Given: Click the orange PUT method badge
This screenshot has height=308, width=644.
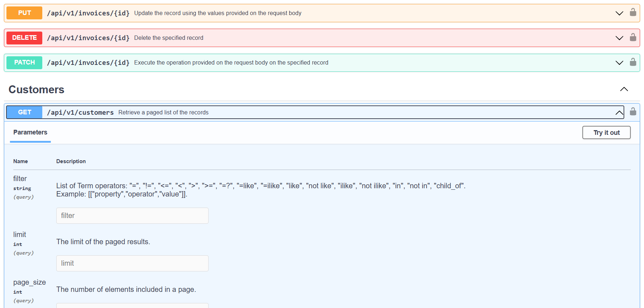Looking at the screenshot, I should coord(24,13).
